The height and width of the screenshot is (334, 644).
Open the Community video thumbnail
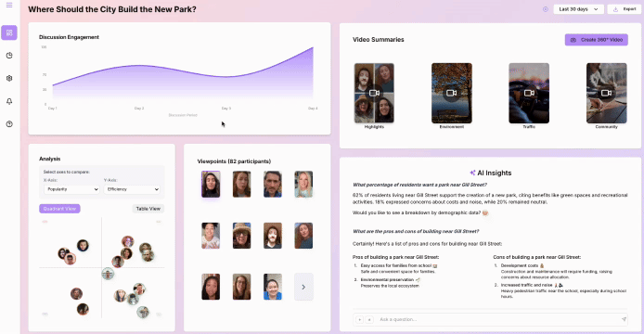coord(607,94)
